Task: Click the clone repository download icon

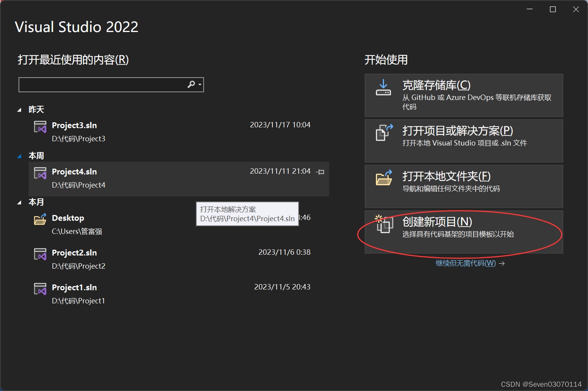Action: coord(384,87)
